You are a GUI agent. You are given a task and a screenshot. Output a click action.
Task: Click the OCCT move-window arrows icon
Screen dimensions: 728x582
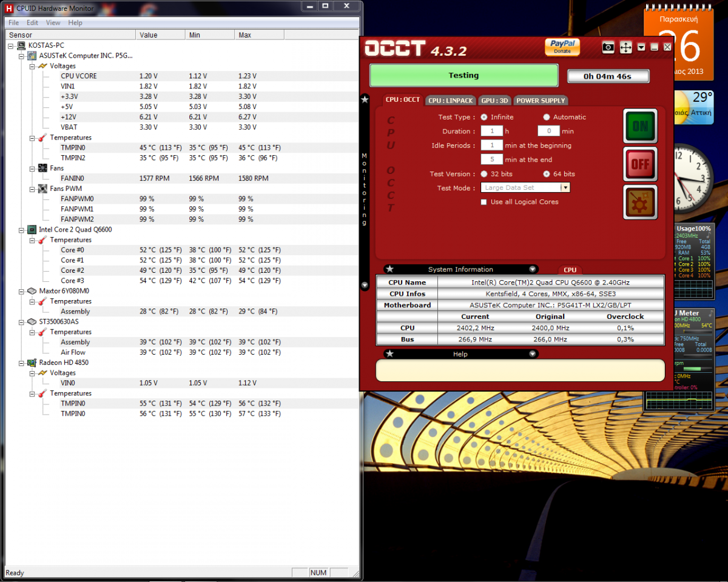625,47
